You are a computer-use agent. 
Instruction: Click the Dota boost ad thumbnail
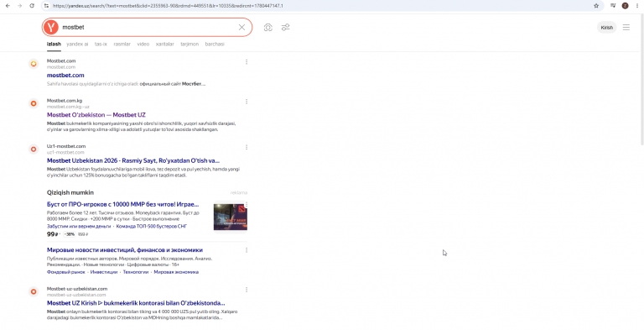click(230, 217)
